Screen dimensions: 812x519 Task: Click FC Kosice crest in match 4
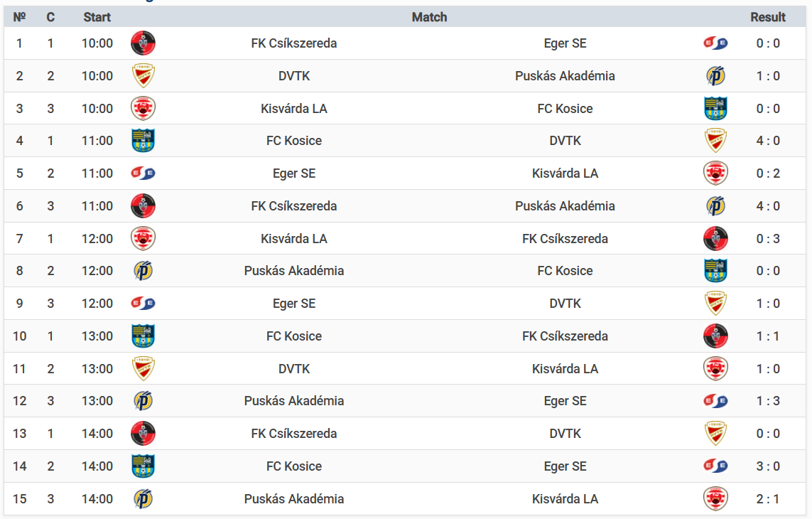point(143,141)
